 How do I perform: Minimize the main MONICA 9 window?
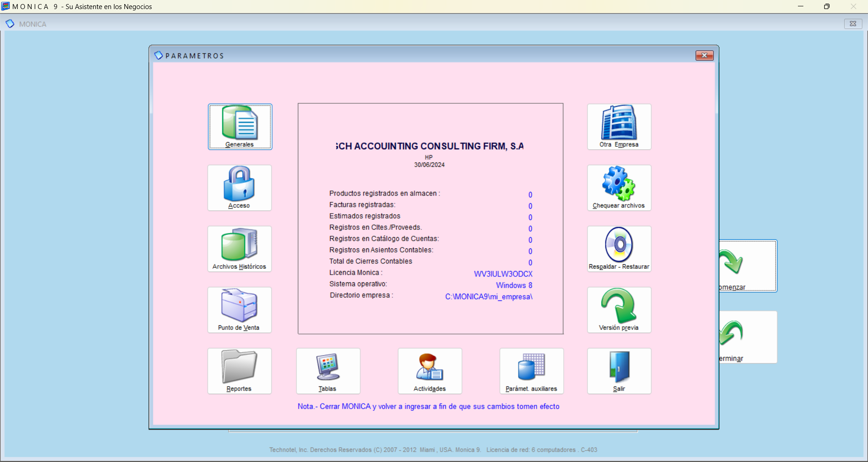coord(801,6)
